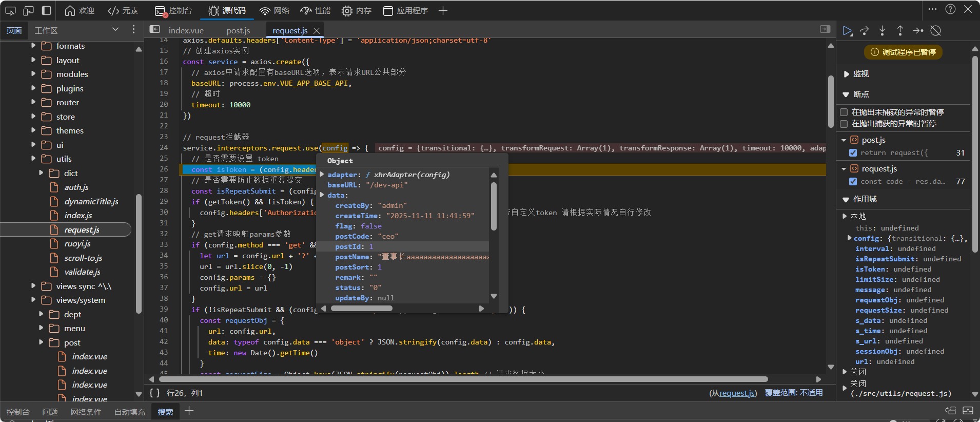Screen dimensions: 980x422
Task: Expand the 监视 watch section
Action: (x=846, y=74)
